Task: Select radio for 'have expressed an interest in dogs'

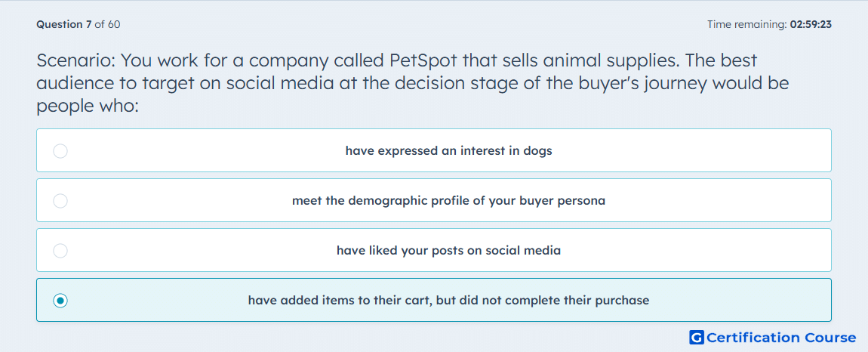Action: pos(60,151)
